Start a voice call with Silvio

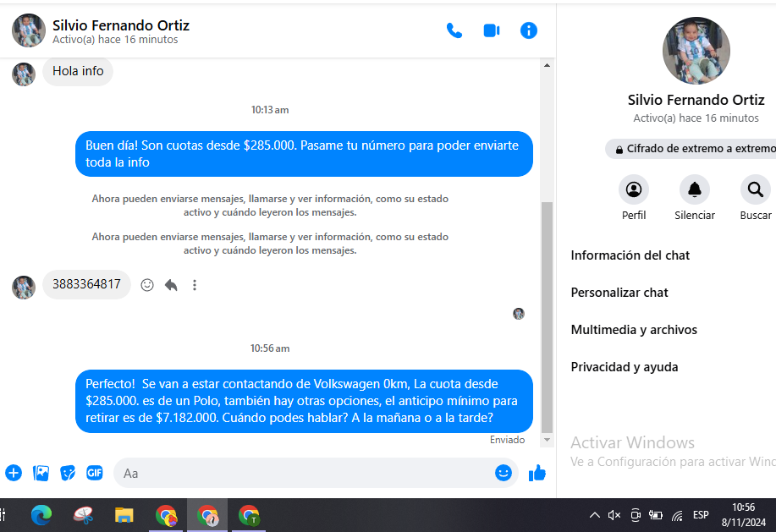point(454,30)
